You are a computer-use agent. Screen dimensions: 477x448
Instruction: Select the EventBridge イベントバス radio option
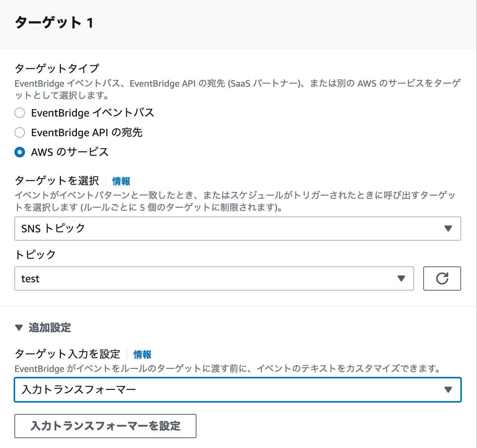20,113
